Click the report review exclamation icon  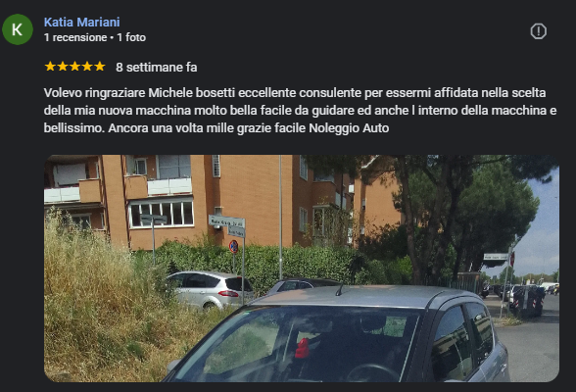click(538, 31)
